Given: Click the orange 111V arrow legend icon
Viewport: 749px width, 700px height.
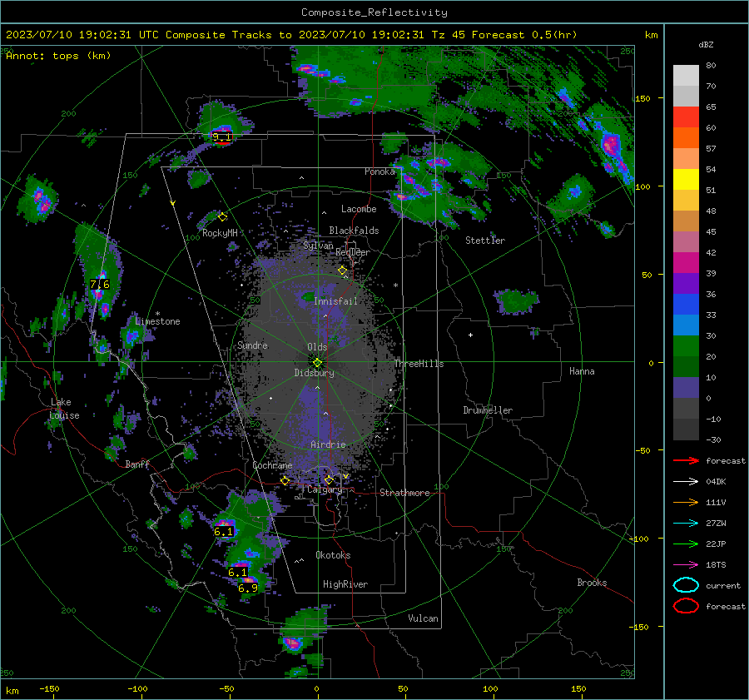Looking at the screenshot, I should tap(686, 502).
